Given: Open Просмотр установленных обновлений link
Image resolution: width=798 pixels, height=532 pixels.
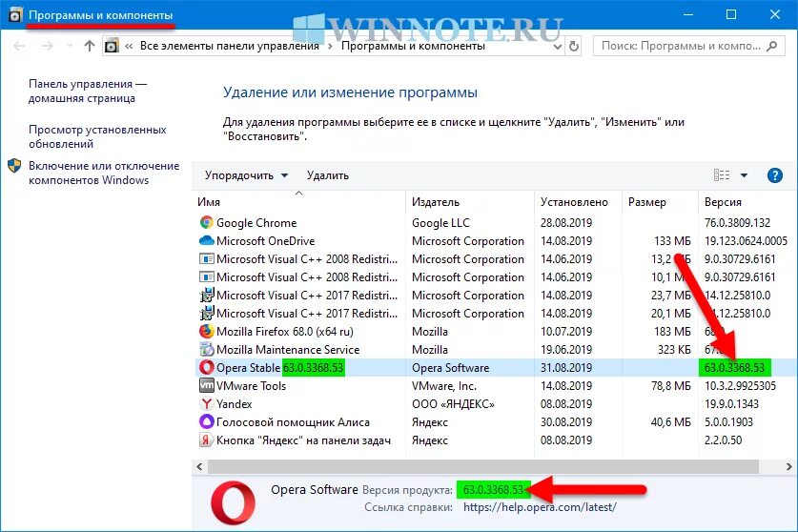Looking at the screenshot, I should pos(97,136).
